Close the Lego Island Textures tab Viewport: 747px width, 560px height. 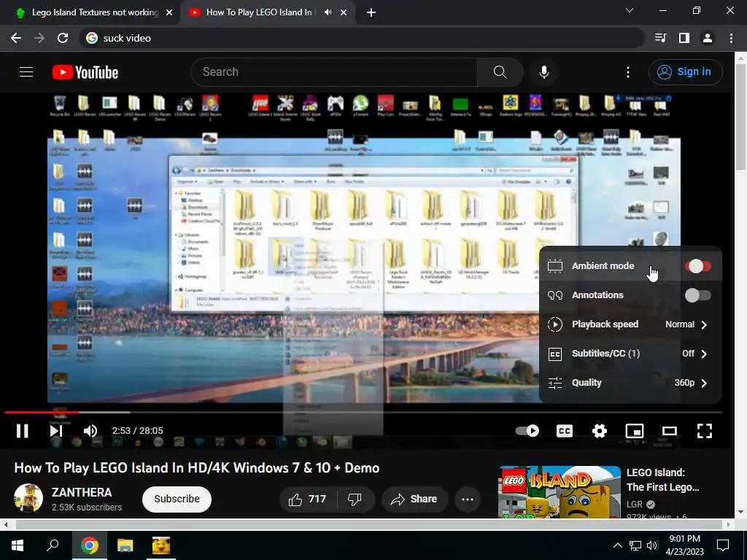[x=169, y=12]
